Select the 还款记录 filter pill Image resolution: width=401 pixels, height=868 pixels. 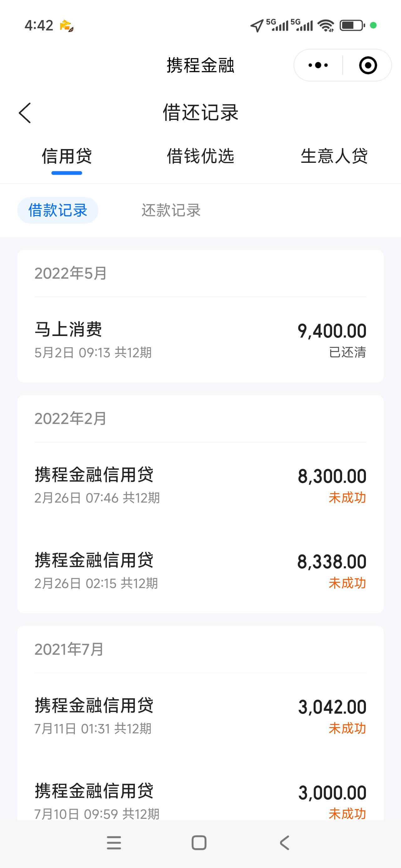pos(171,210)
